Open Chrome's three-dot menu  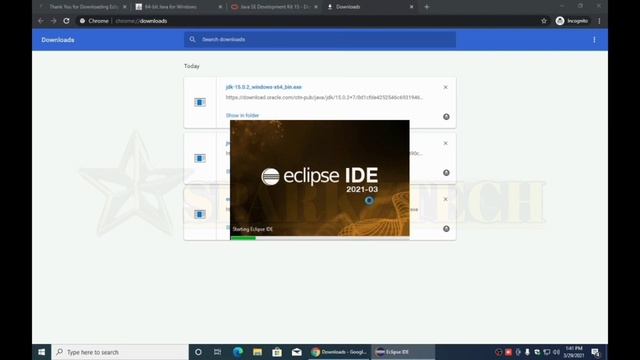(x=599, y=21)
